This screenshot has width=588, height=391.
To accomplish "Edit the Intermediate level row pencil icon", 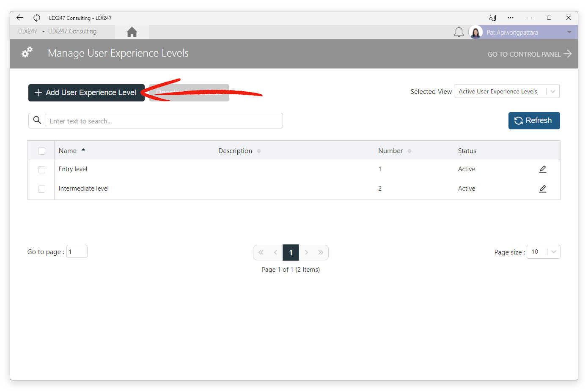I will pyautogui.click(x=543, y=189).
